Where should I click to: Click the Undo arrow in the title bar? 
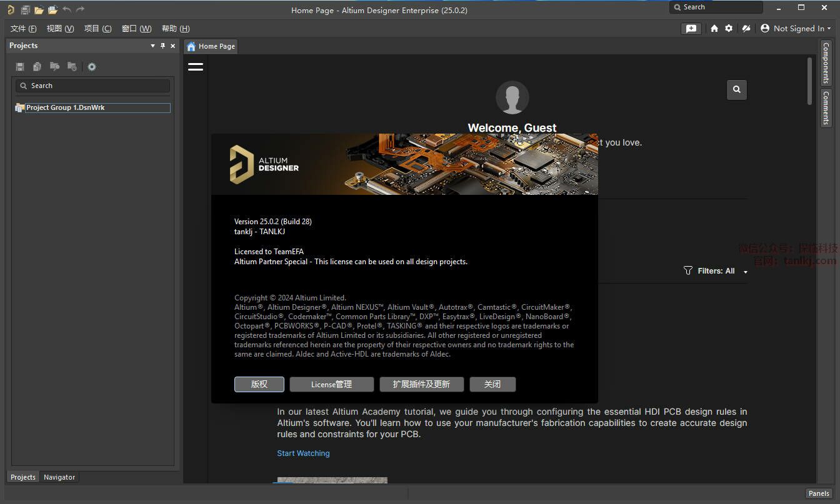[x=67, y=10]
